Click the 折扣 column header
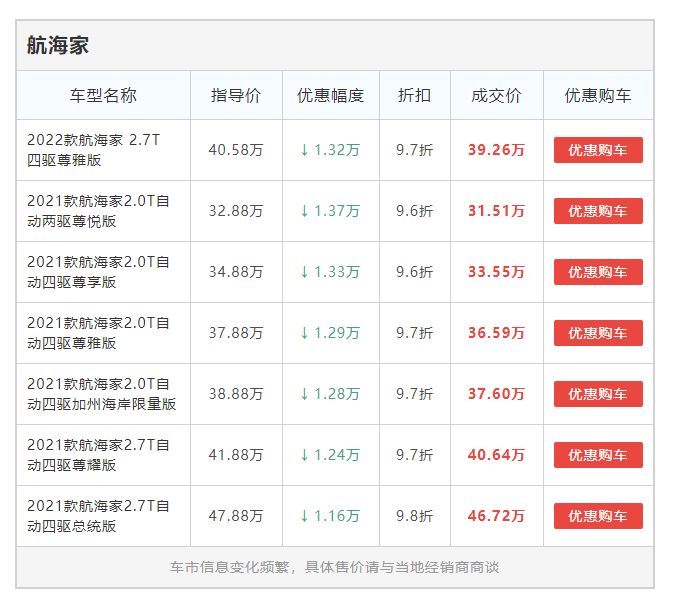681x603 pixels. 414,95
